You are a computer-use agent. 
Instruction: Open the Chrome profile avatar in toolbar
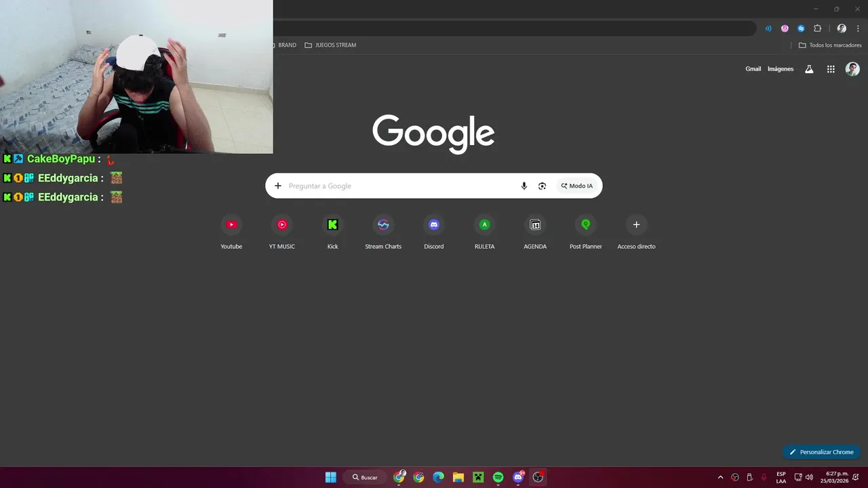(x=842, y=28)
